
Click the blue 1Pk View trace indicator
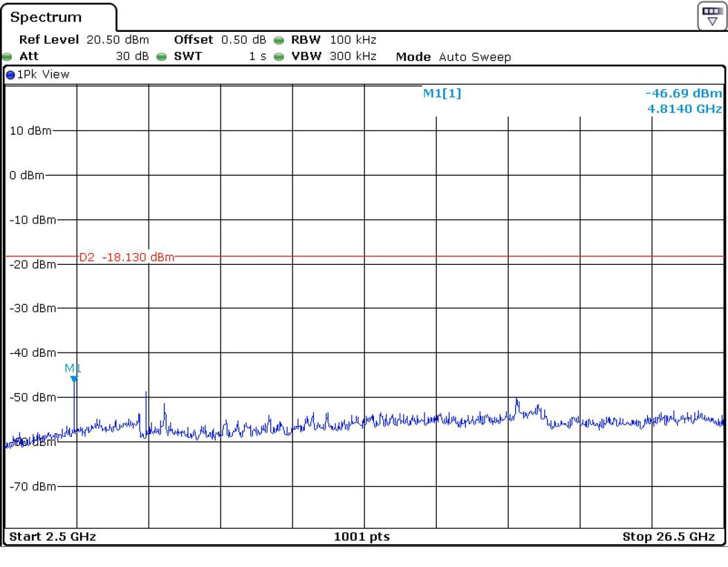point(10,75)
